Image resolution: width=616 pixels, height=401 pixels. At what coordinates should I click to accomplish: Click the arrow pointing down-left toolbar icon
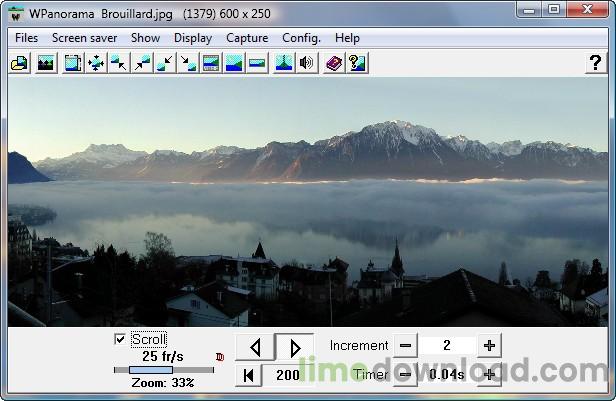(165, 63)
